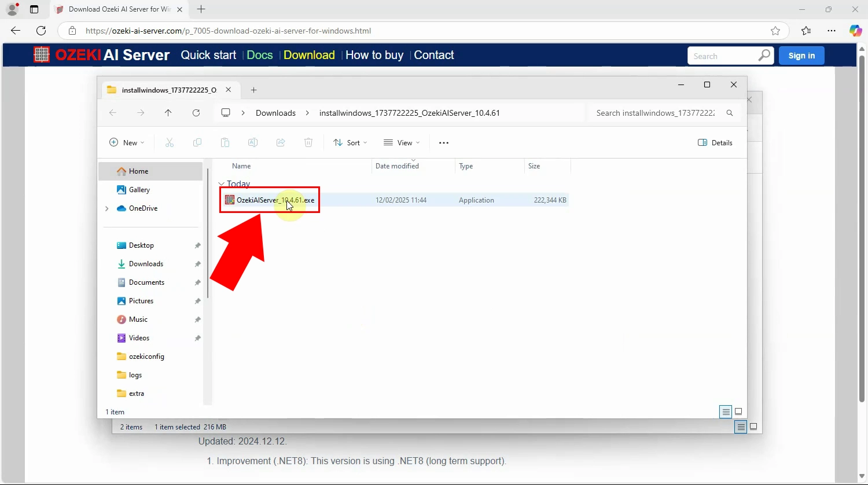Viewport: 868px width, 485px height.
Task: Click the browser URL address bar
Action: click(x=422, y=31)
